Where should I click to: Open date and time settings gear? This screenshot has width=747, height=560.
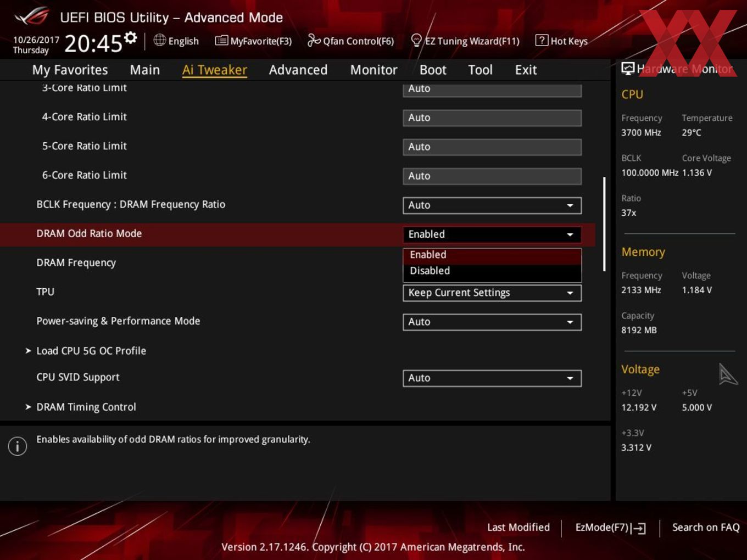(x=131, y=38)
